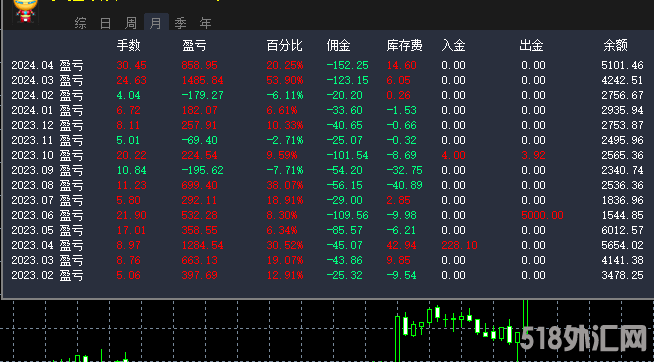654x362 pixels.
Task: Select the 2024.03 盈亏 row label
Action: 47,80
